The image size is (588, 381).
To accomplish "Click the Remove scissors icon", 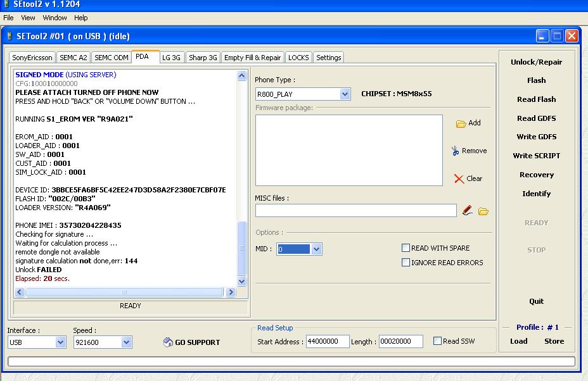I will 455,151.
